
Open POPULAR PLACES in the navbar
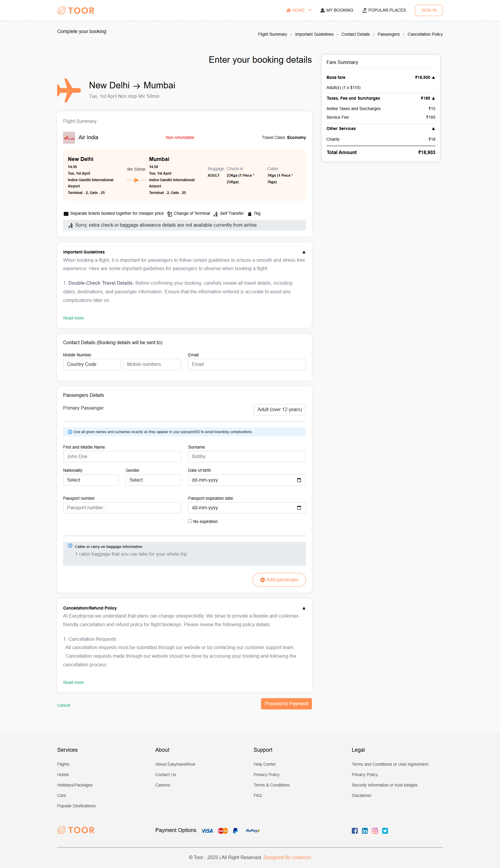tap(384, 10)
